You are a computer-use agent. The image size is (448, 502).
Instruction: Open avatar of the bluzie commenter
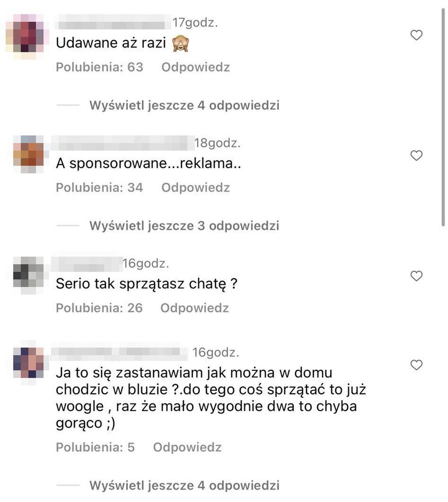point(29,363)
